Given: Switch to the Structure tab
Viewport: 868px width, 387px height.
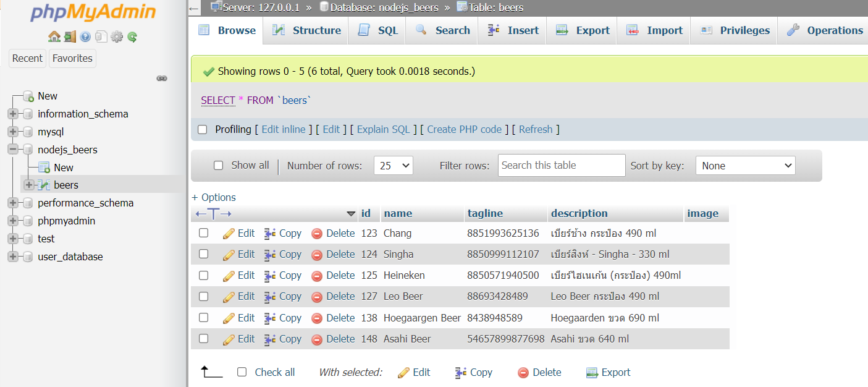Looking at the screenshot, I should (x=306, y=30).
